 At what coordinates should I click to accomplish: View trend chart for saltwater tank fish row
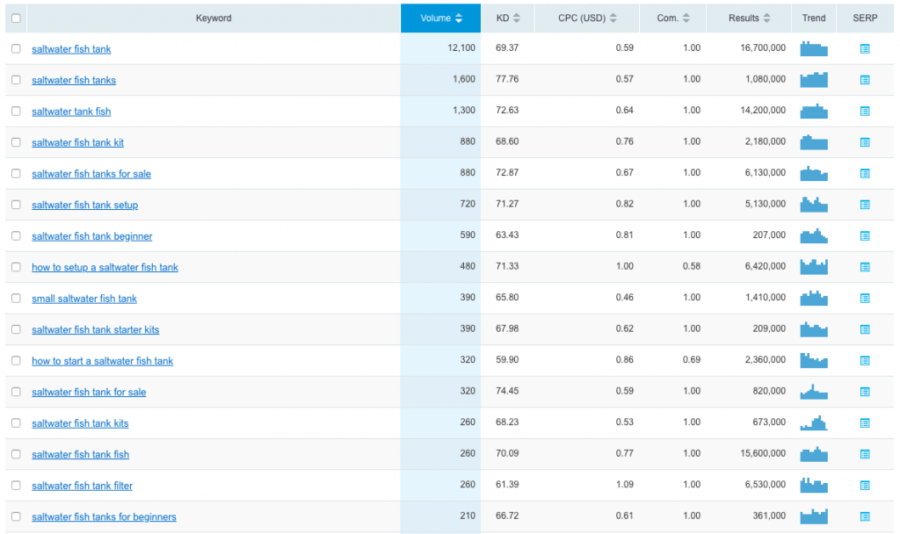(x=813, y=111)
